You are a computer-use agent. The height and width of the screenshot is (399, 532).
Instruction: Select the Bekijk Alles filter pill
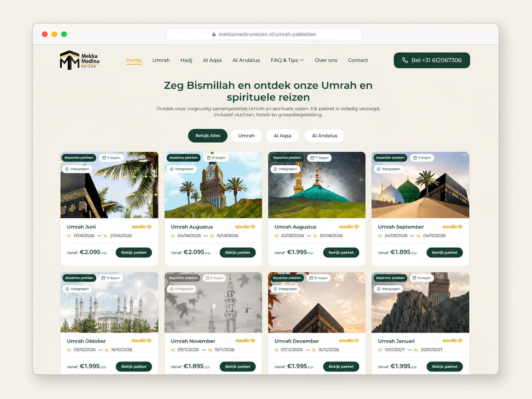(x=208, y=136)
